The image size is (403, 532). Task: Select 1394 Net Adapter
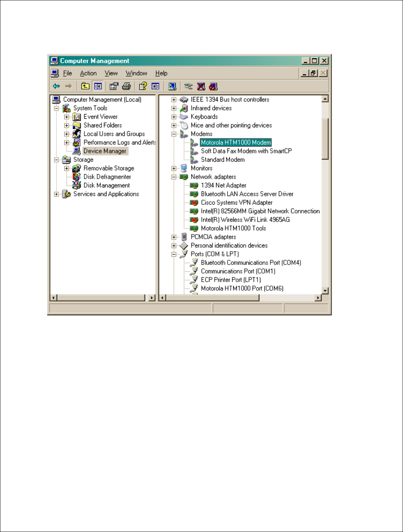click(x=223, y=186)
